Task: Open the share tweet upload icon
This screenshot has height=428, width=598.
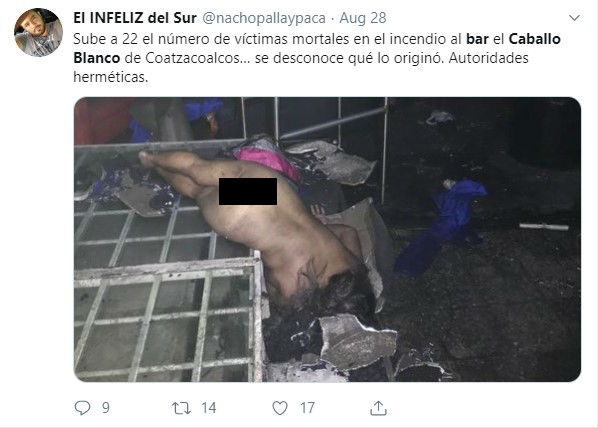Action: click(x=378, y=408)
